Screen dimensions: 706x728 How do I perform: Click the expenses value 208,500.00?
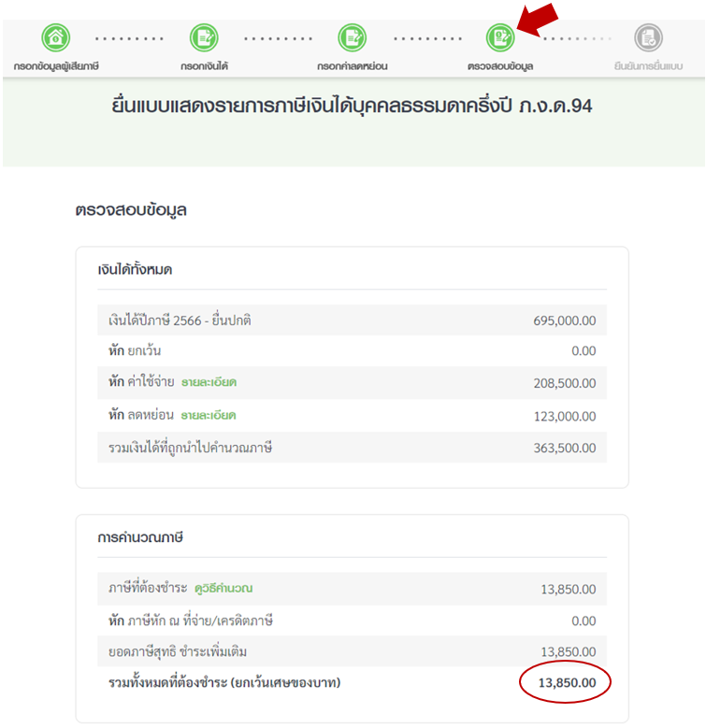point(565,383)
